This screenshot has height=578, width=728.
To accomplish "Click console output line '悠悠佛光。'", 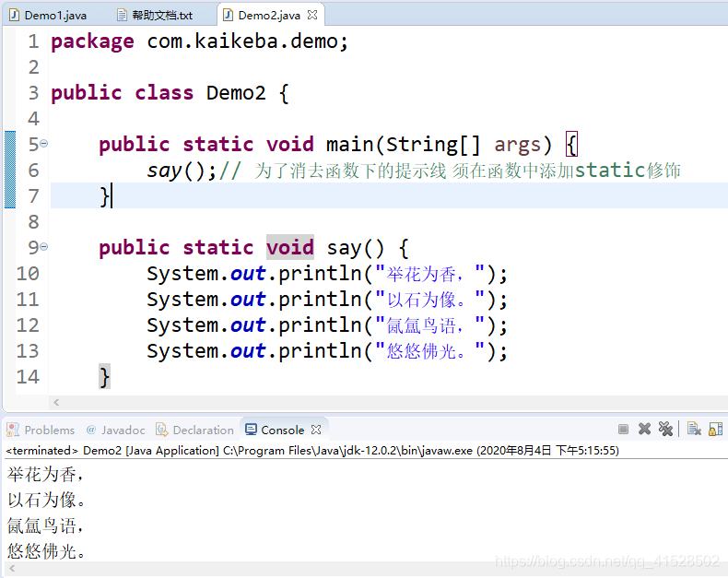I will (x=46, y=552).
